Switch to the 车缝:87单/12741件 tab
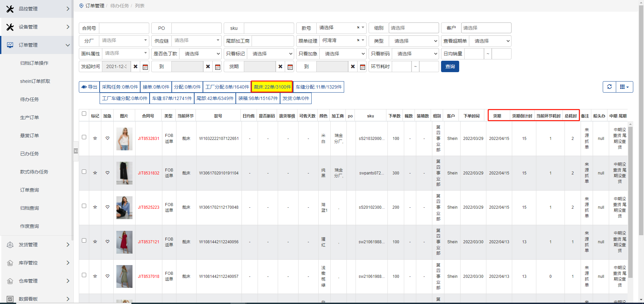 coord(172,98)
